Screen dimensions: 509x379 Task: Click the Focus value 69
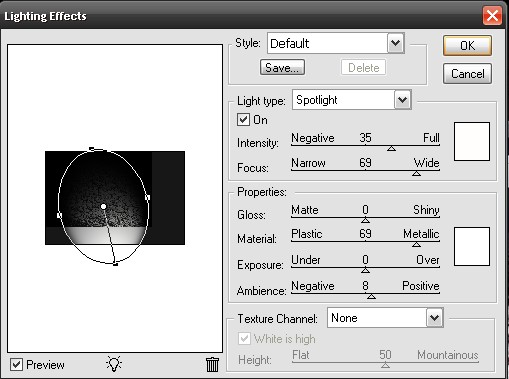coord(365,163)
